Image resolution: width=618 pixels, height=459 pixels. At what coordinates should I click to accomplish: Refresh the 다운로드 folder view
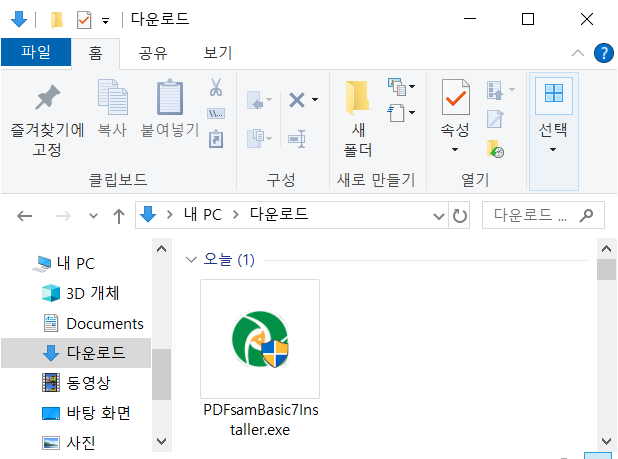459,216
